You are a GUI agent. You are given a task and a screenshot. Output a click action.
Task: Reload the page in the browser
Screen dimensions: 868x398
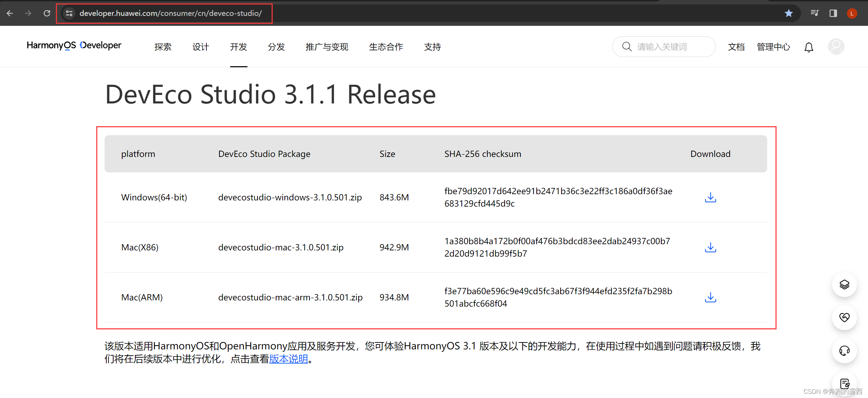point(47,13)
